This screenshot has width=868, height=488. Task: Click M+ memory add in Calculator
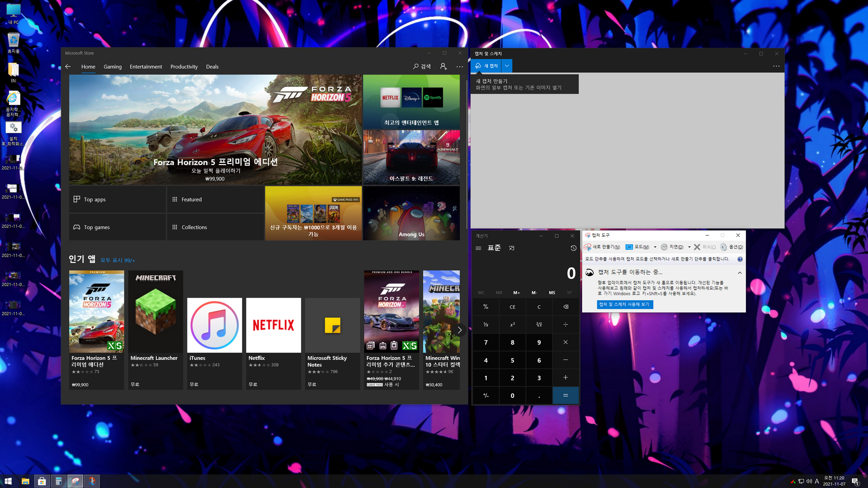(x=516, y=292)
